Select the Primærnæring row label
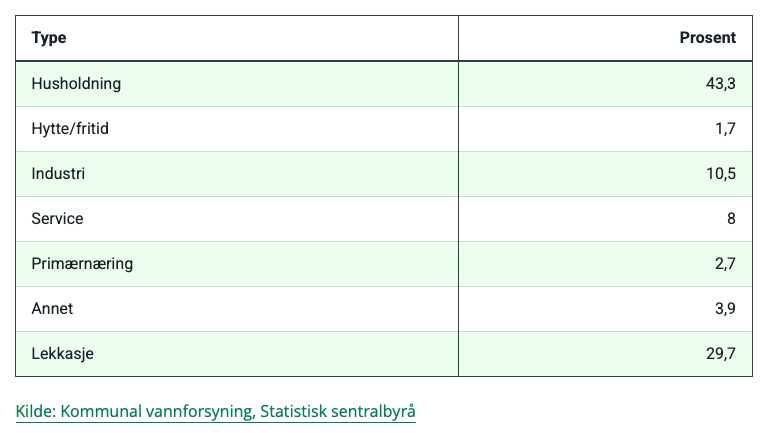764x433 pixels. click(82, 264)
